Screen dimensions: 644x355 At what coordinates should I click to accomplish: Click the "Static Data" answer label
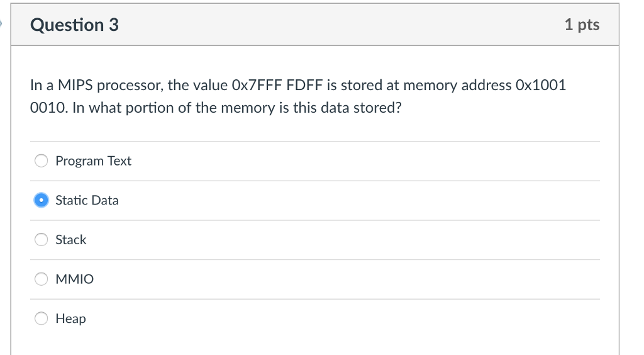coord(87,200)
